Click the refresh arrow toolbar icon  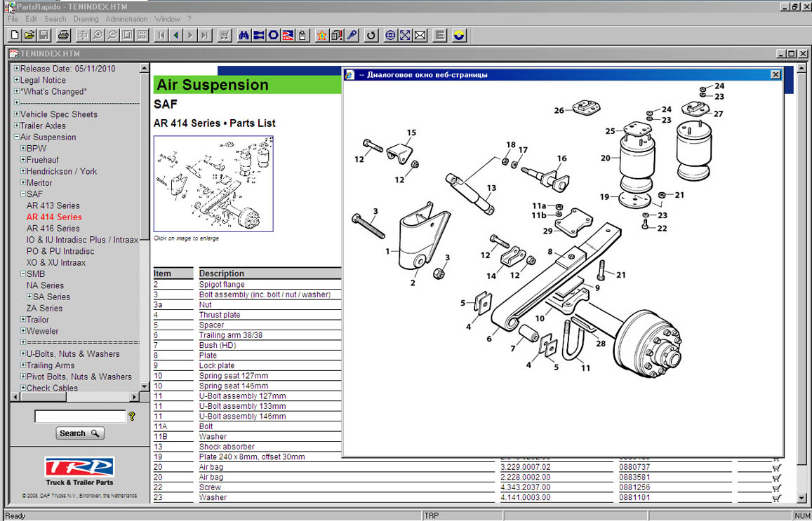(x=371, y=35)
